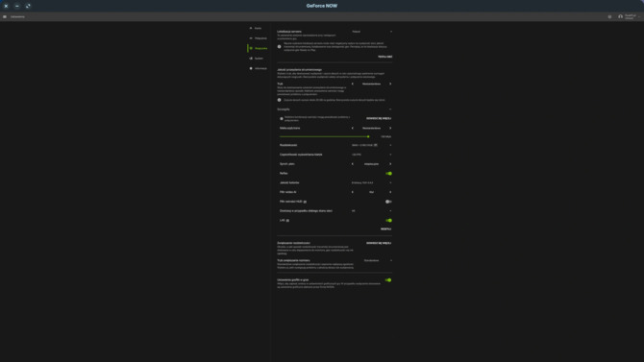Toggle the L4S switch

pyautogui.click(x=388, y=221)
